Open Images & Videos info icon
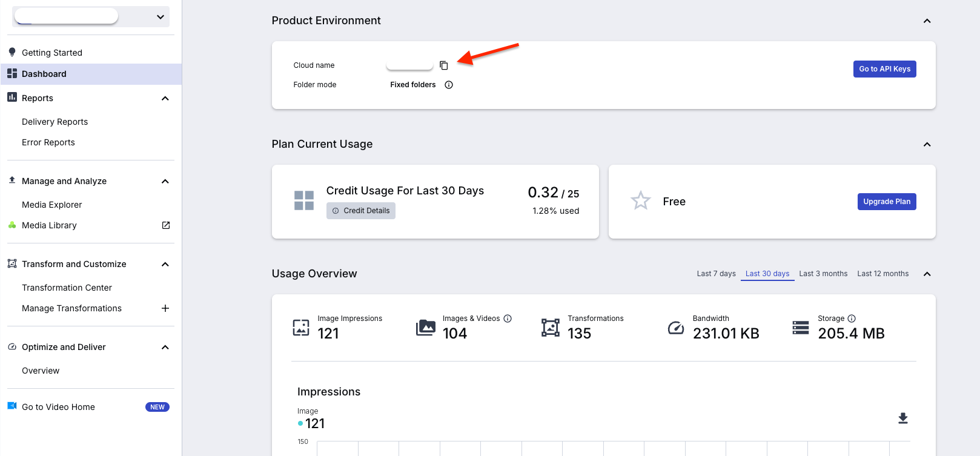980x456 pixels. coord(508,319)
